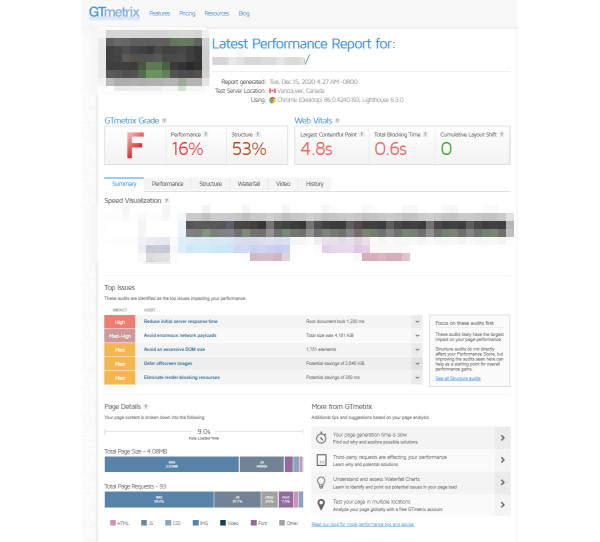The image size is (600, 542).
Task: Open Pricing in top navigation
Action: [x=187, y=13]
